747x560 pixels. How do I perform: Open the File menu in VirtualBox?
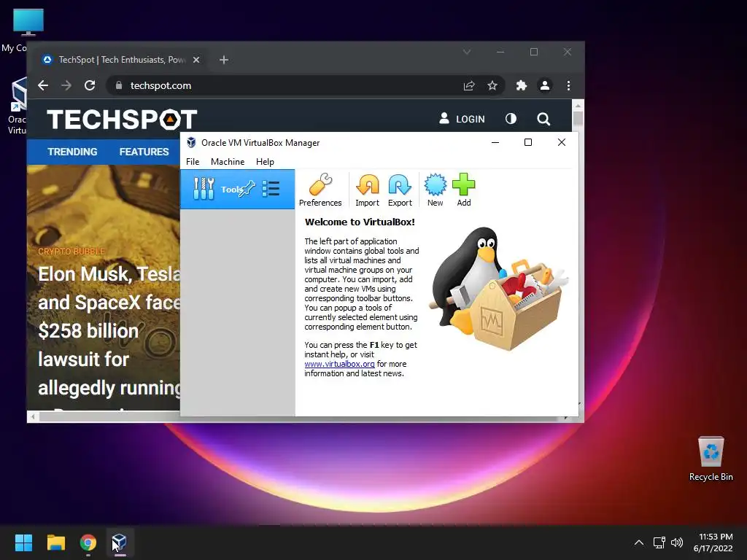193,161
